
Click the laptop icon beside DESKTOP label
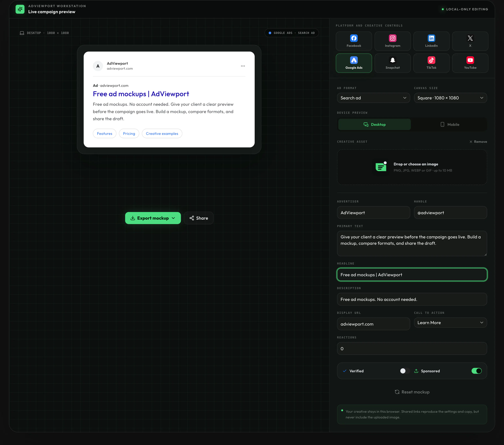coord(22,33)
